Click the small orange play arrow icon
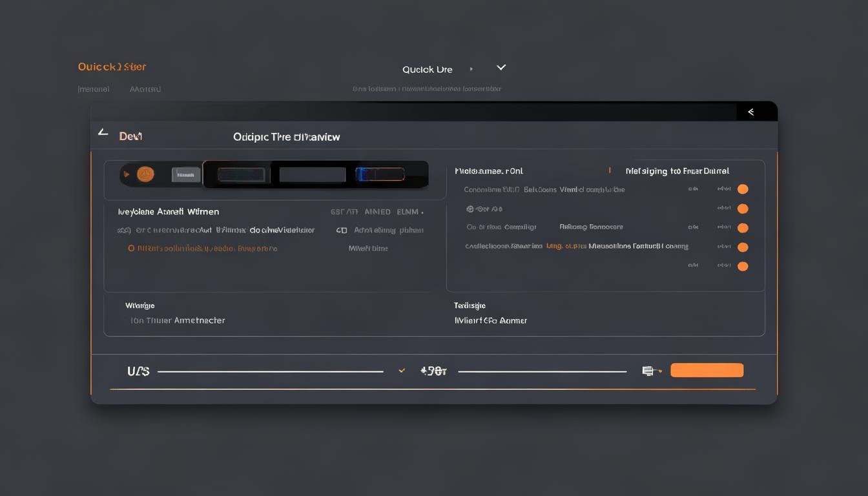 pos(126,174)
